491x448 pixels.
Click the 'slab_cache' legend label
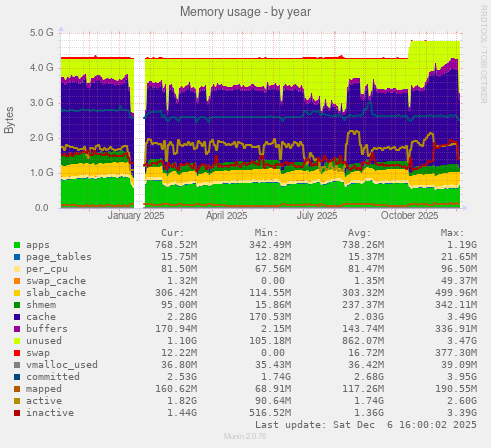click(x=56, y=293)
